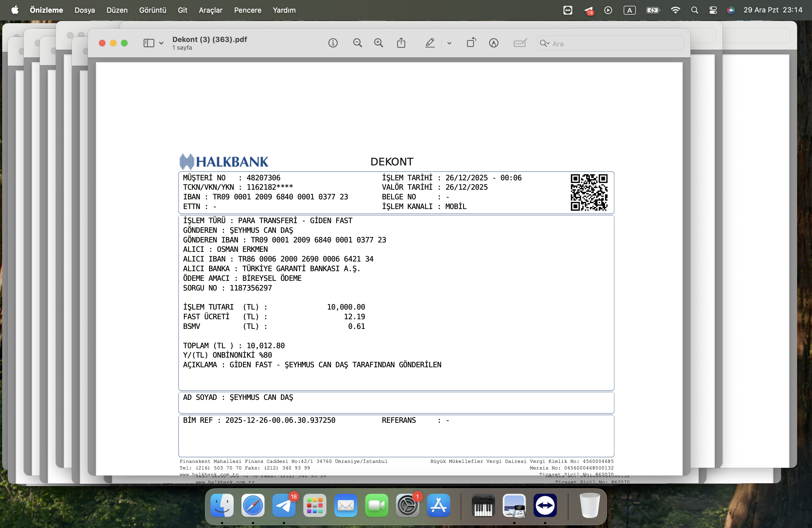
Task: Open the piano keyboard app in Dock
Action: (483, 505)
